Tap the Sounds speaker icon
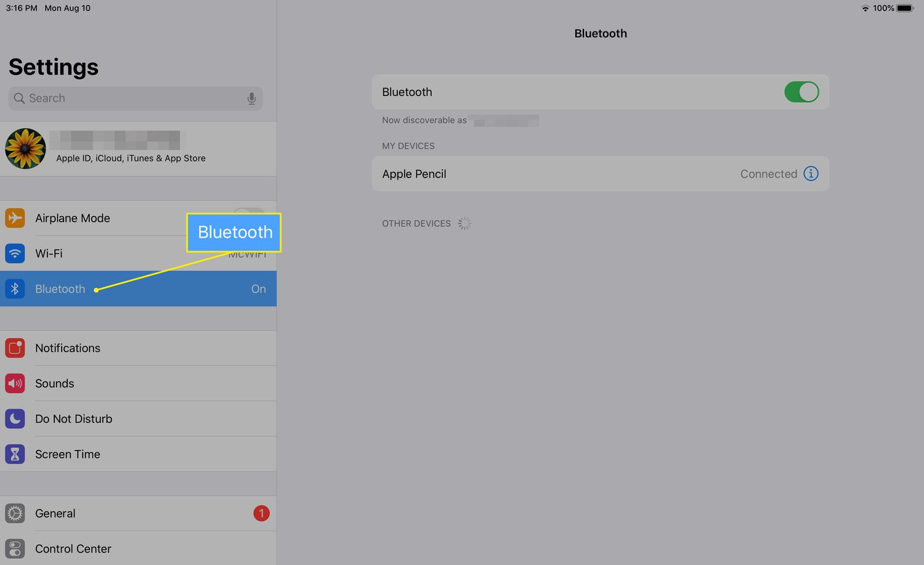The height and width of the screenshot is (565, 924). tap(15, 383)
